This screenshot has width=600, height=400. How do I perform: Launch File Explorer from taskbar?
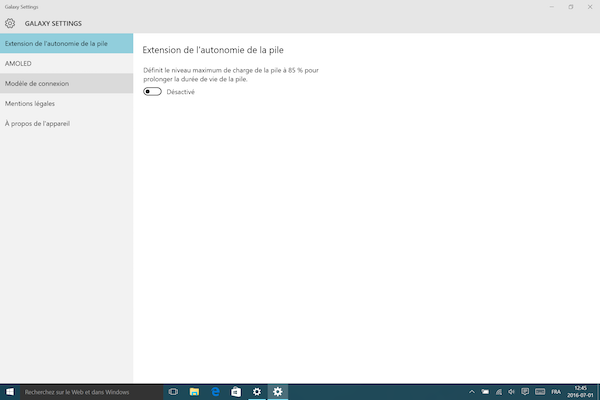coord(194,392)
